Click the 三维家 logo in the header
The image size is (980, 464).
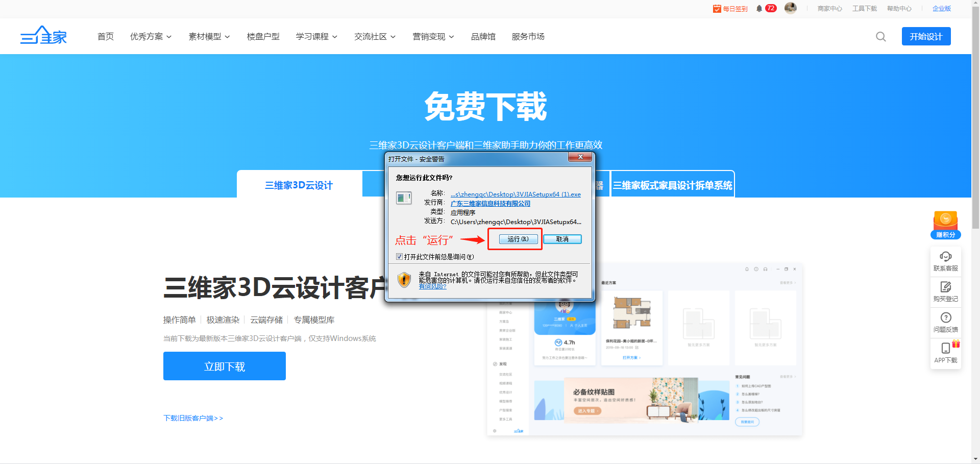coord(43,36)
